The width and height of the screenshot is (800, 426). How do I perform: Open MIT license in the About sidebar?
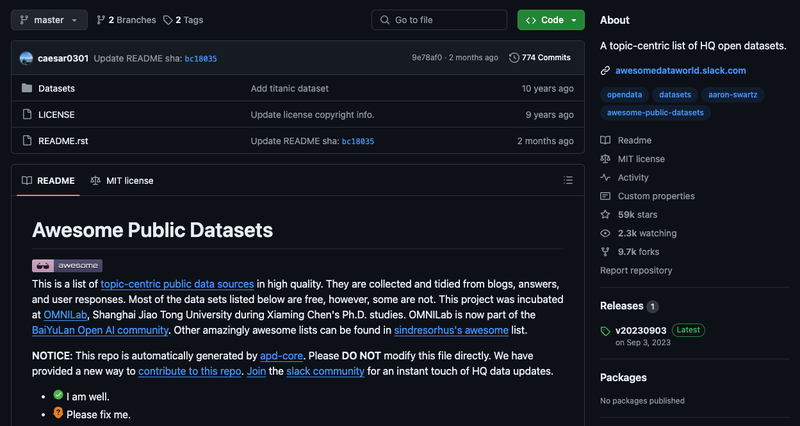(x=641, y=159)
